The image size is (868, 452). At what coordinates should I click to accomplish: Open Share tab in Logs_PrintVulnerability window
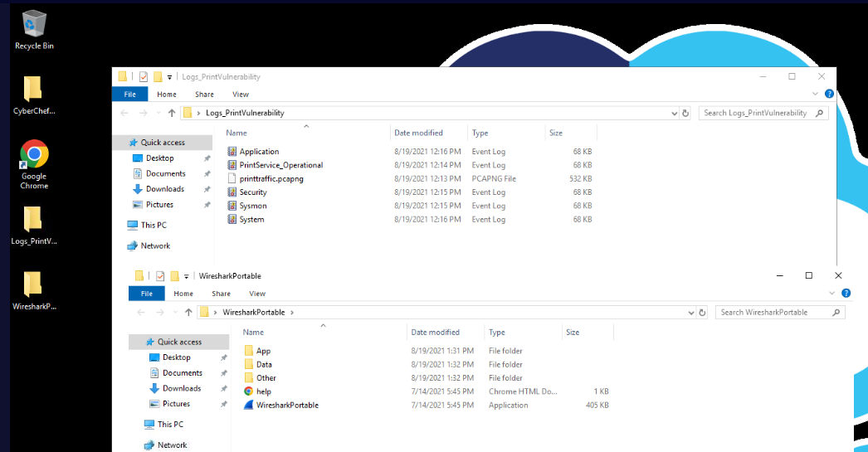pyautogui.click(x=204, y=94)
